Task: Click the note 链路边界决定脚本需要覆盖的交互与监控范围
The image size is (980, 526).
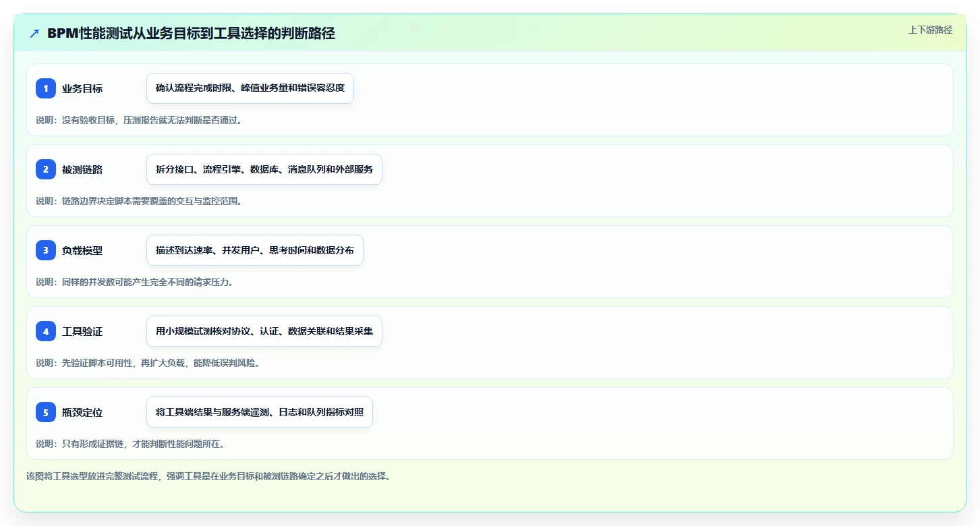Action: coord(139,201)
